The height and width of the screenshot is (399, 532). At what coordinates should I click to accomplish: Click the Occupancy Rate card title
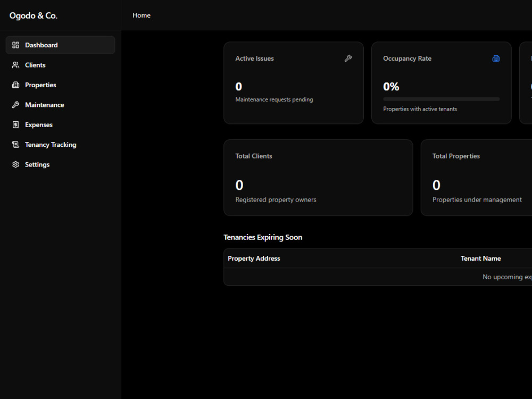(x=407, y=59)
